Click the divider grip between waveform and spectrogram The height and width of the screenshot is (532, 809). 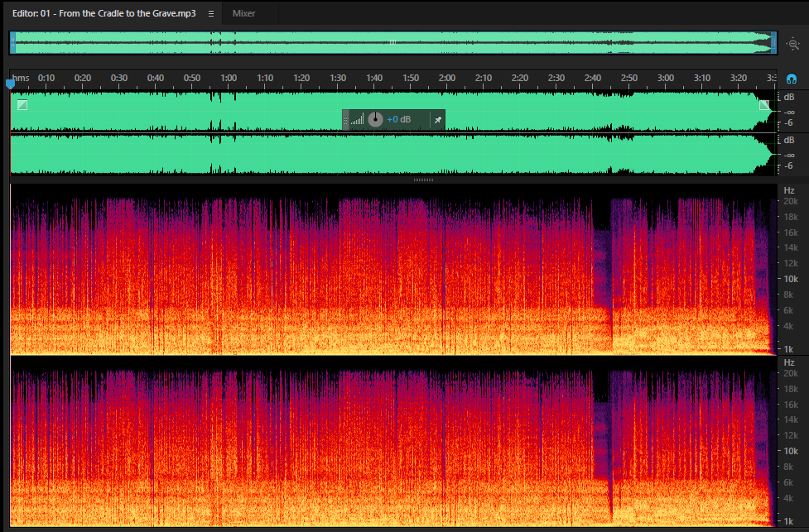[x=423, y=180]
